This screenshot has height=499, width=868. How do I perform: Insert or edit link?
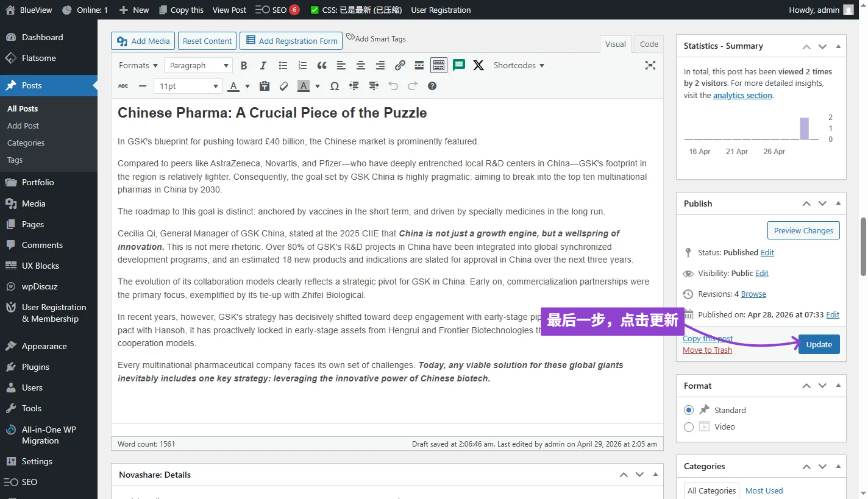[x=400, y=65]
